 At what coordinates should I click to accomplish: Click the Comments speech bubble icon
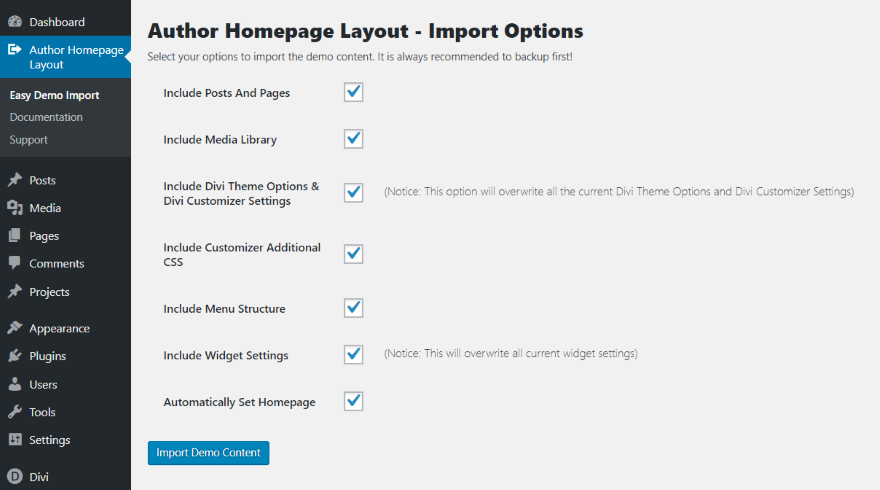click(x=15, y=264)
